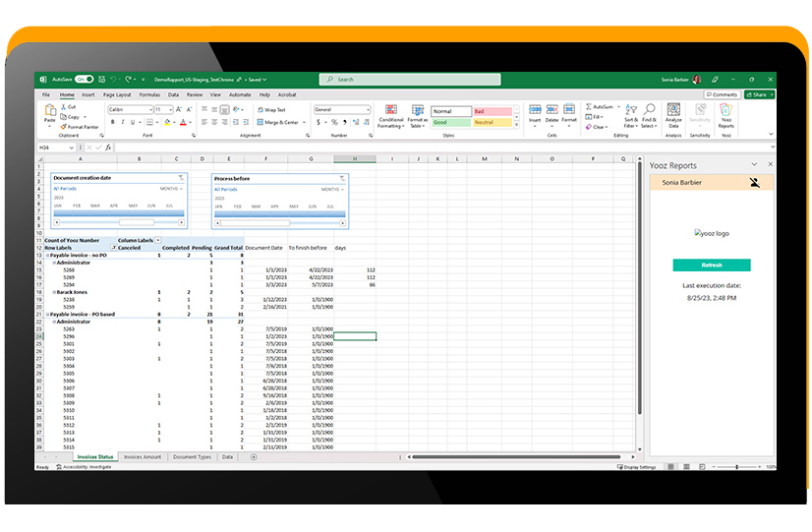The width and height of the screenshot is (812, 532).
Task: Open the font size dropdown
Action: coord(170,110)
